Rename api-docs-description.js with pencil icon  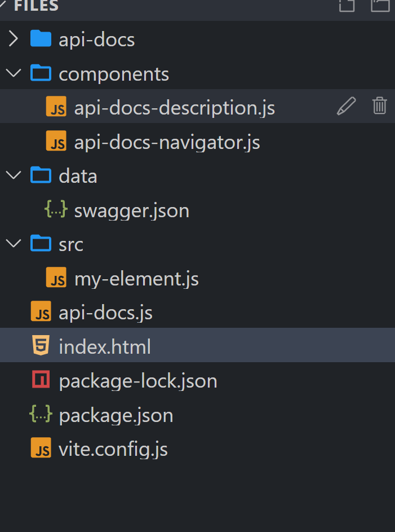(347, 106)
